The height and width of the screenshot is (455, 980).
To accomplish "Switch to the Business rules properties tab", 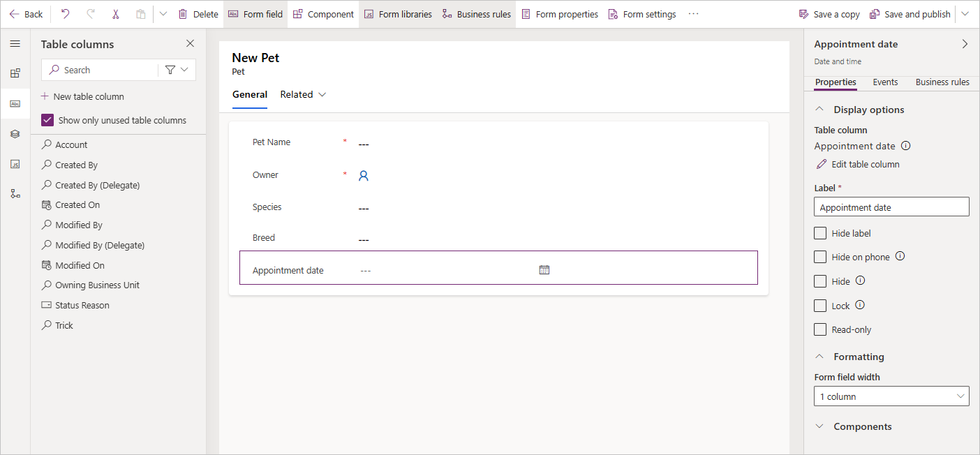I will click(942, 82).
